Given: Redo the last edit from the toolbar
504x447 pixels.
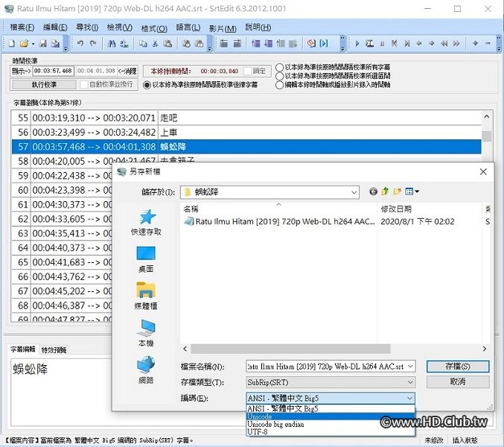Looking at the screenshot, I should tap(93, 43).
